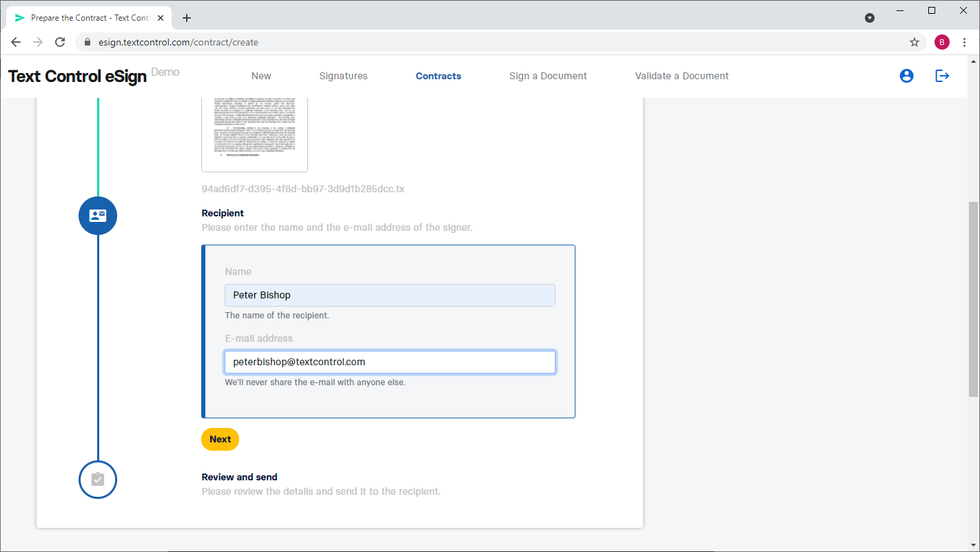980x552 pixels.
Task: Click the Name field label
Action: pyautogui.click(x=238, y=272)
